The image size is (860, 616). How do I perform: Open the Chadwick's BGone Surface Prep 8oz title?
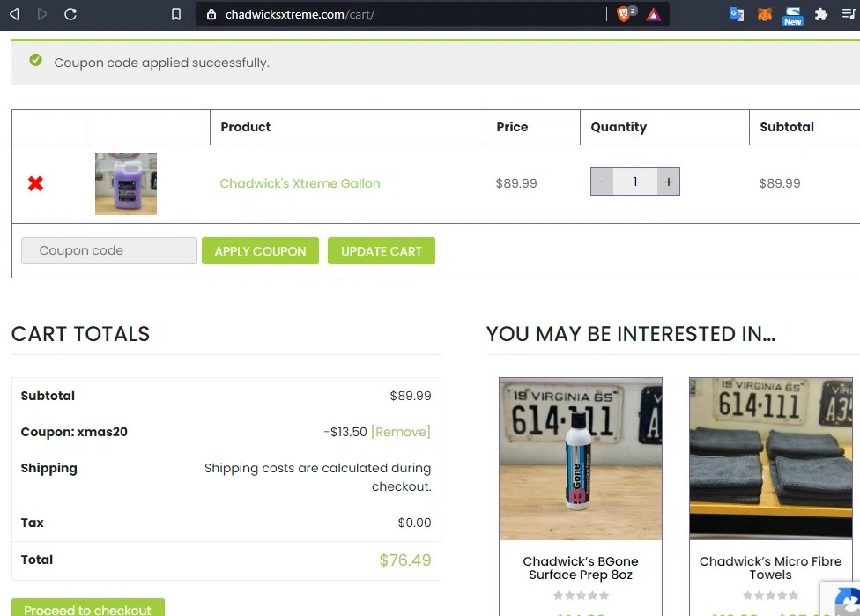point(581,568)
